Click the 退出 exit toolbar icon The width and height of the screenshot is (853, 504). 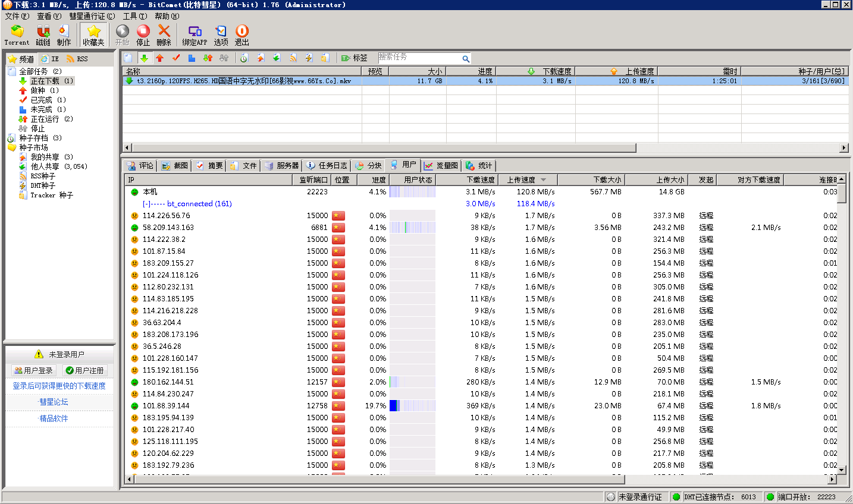(242, 35)
